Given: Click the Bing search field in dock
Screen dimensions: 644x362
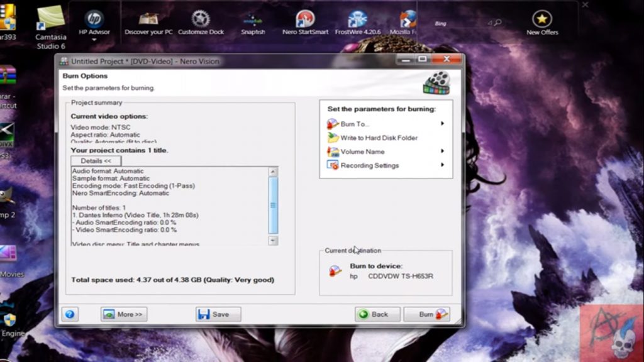Looking at the screenshot, I should [460, 23].
